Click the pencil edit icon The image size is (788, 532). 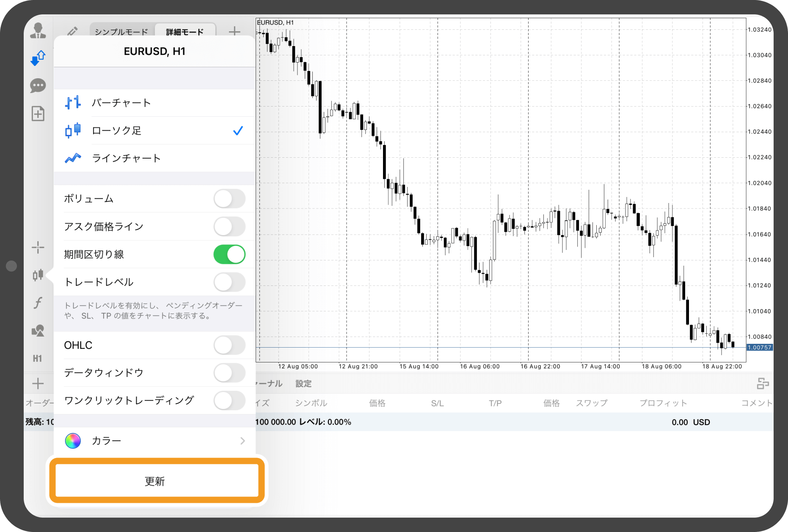(72, 31)
